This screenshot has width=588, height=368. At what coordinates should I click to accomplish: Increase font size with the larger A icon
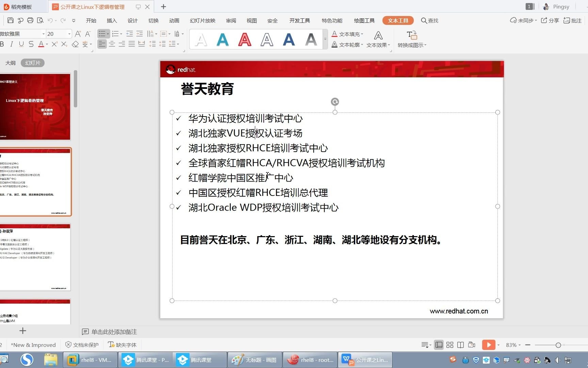click(78, 34)
